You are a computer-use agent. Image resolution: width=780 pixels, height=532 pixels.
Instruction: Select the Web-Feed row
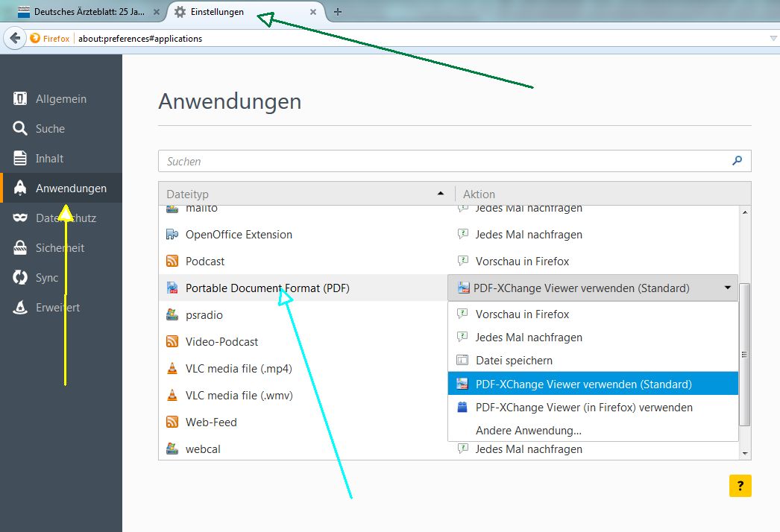303,422
